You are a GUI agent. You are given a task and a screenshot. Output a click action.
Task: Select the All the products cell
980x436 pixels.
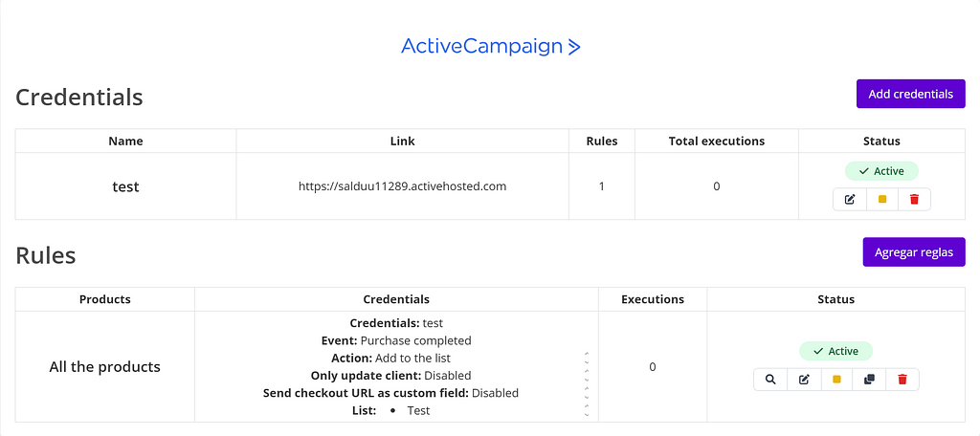coord(104,366)
